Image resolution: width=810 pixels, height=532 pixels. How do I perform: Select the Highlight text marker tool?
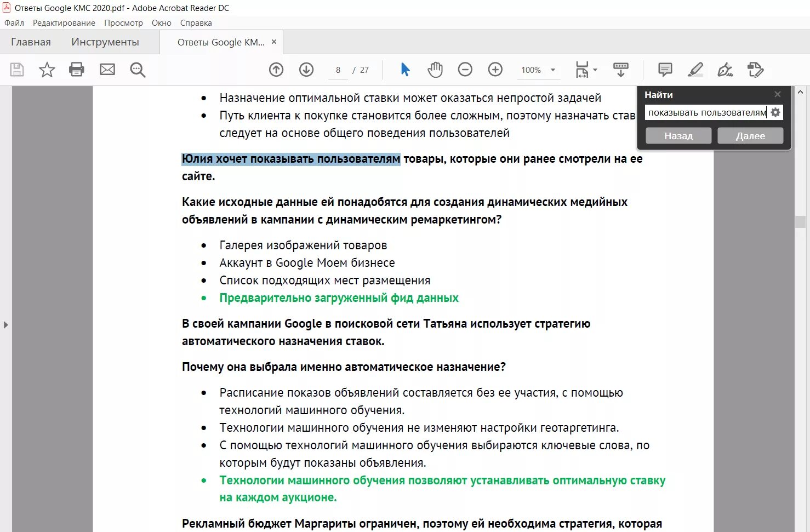point(695,70)
